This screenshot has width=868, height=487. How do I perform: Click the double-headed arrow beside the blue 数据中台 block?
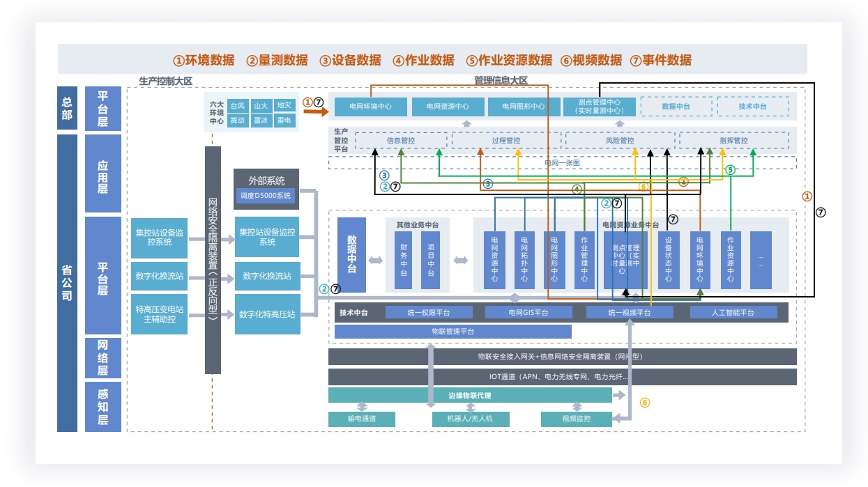[376, 261]
